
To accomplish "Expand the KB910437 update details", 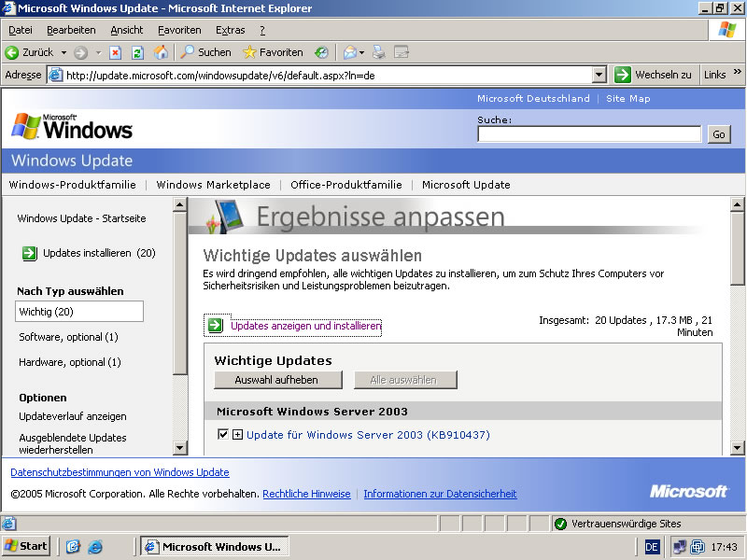I will pos(237,435).
